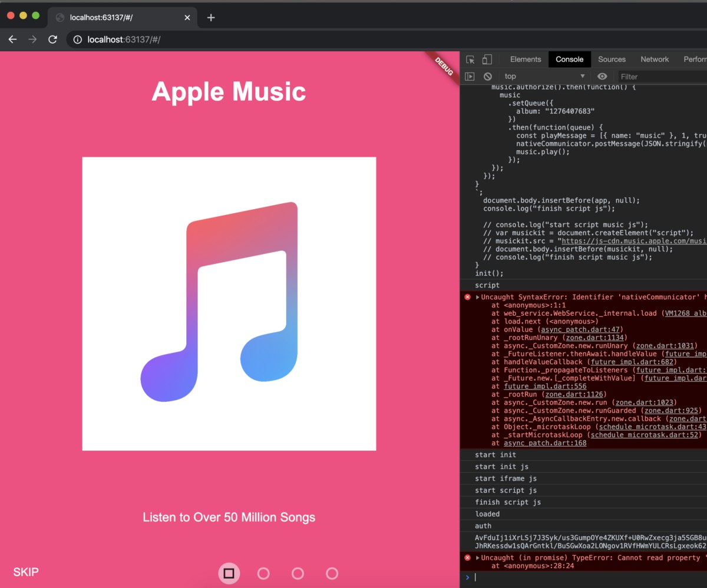Click 'album: "1276407683"' in the logged code

tap(556, 111)
